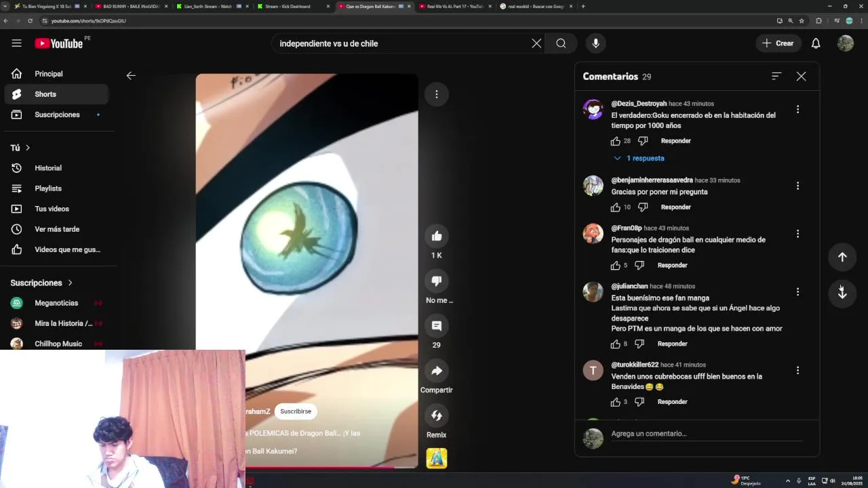Switch to real madrid Google search tab
This screenshot has height=488, width=868.
pos(536,6)
